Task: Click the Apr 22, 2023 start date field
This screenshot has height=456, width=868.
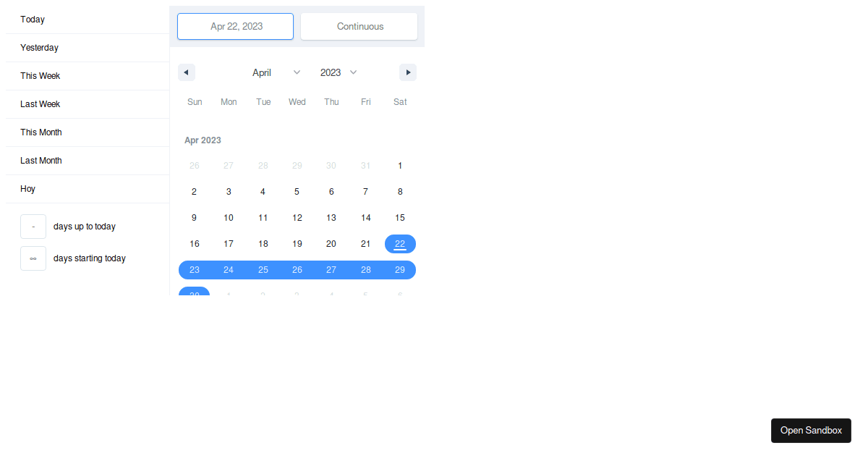Action: click(x=236, y=27)
